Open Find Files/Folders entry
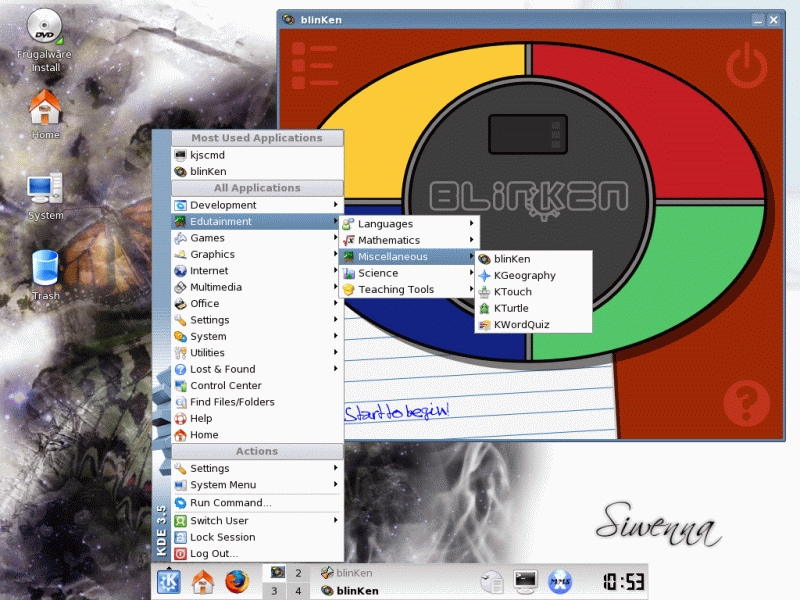This screenshot has width=800, height=600. [x=257, y=402]
